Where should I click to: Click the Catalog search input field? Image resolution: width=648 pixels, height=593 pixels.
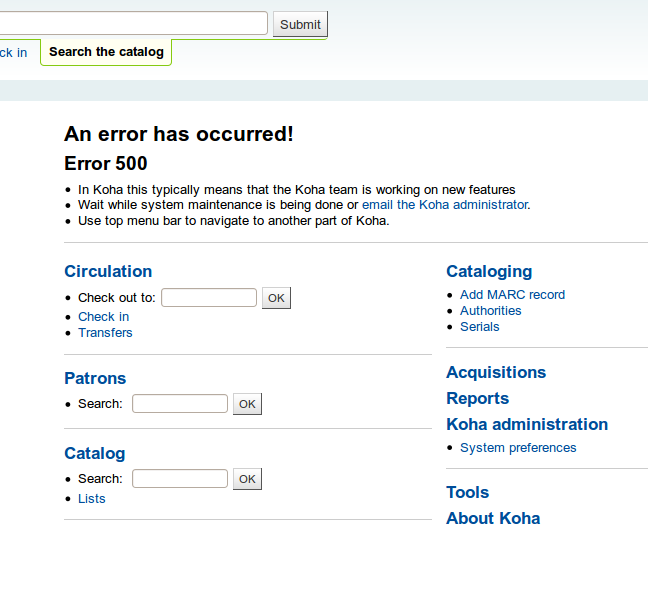[x=180, y=478]
